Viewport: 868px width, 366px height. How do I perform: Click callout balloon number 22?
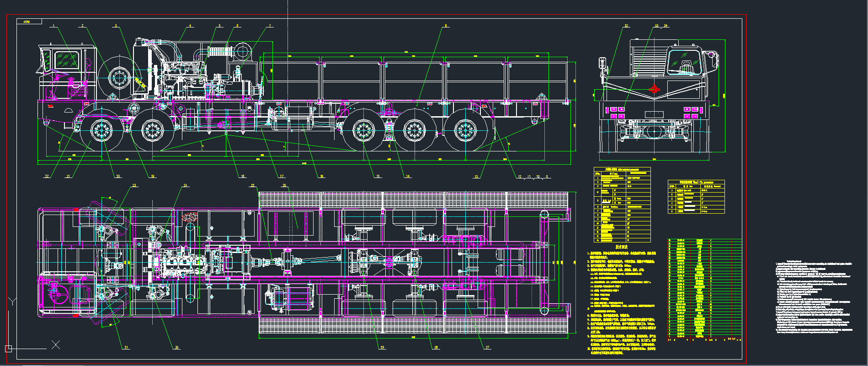point(47,176)
